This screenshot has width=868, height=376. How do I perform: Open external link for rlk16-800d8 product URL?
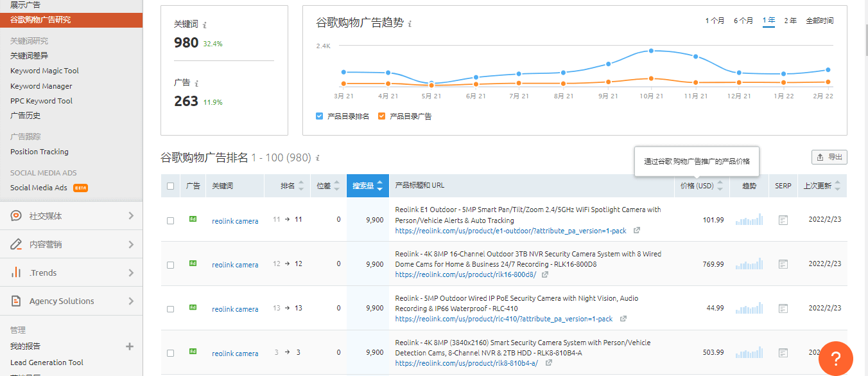545,274
